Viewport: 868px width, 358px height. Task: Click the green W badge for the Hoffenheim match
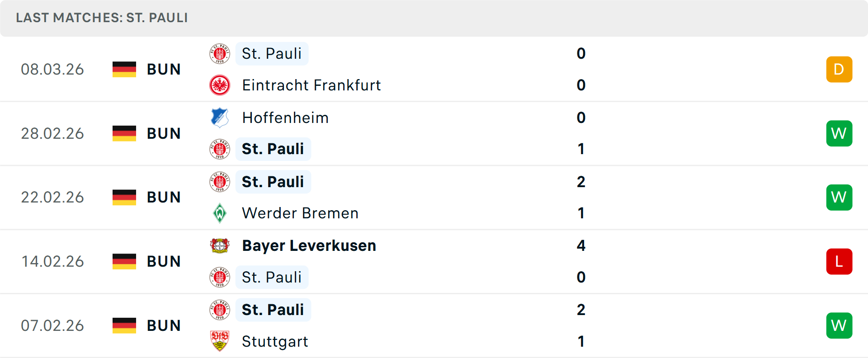(x=839, y=133)
